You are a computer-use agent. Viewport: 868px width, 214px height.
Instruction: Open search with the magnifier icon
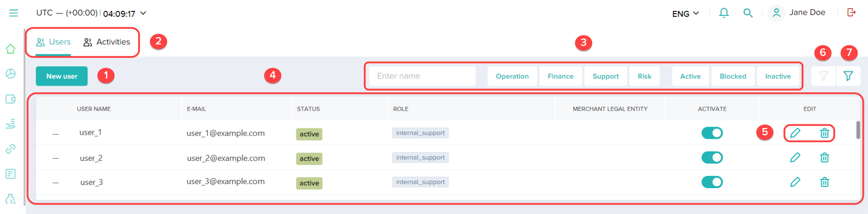[x=748, y=13]
